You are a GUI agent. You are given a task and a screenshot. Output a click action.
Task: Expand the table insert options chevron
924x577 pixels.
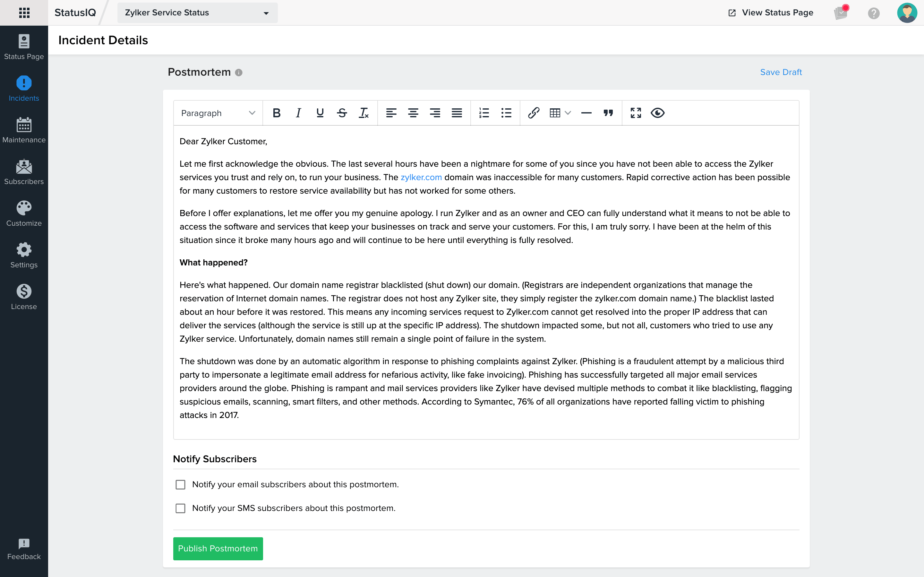click(x=568, y=113)
